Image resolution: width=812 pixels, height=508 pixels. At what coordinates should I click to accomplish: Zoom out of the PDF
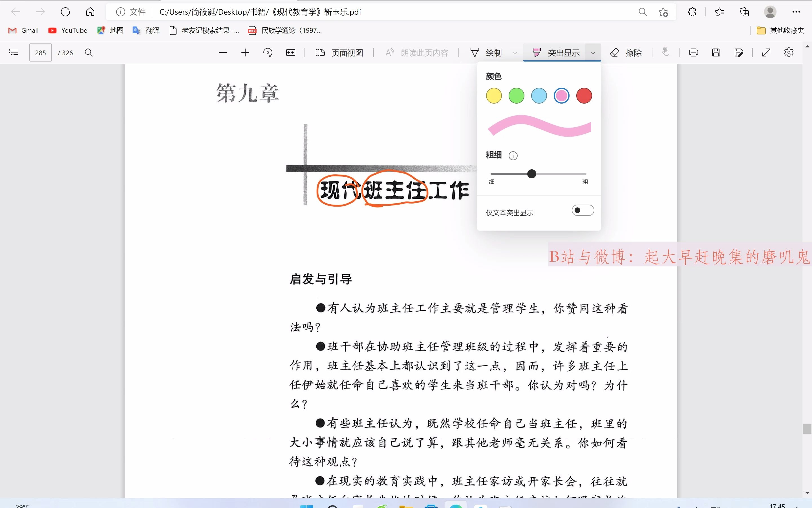click(222, 52)
